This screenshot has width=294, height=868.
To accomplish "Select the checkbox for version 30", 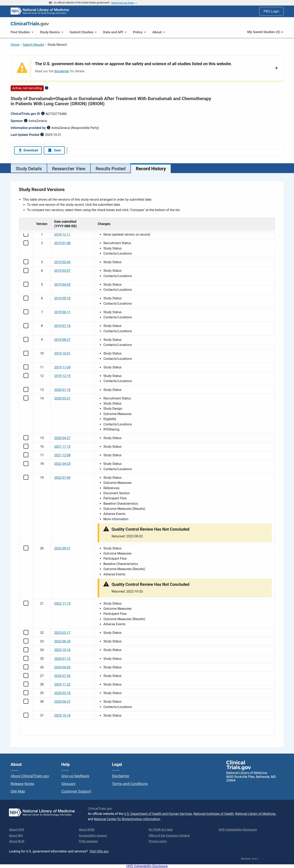I will pos(26,701).
